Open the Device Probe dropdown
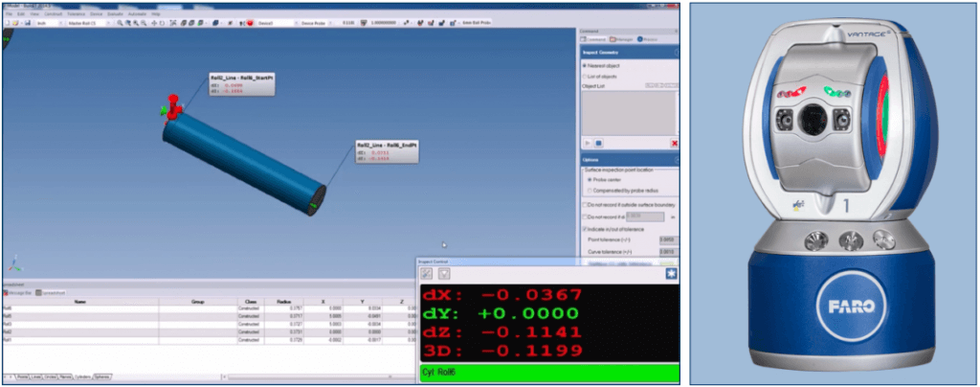 [x=317, y=22]
